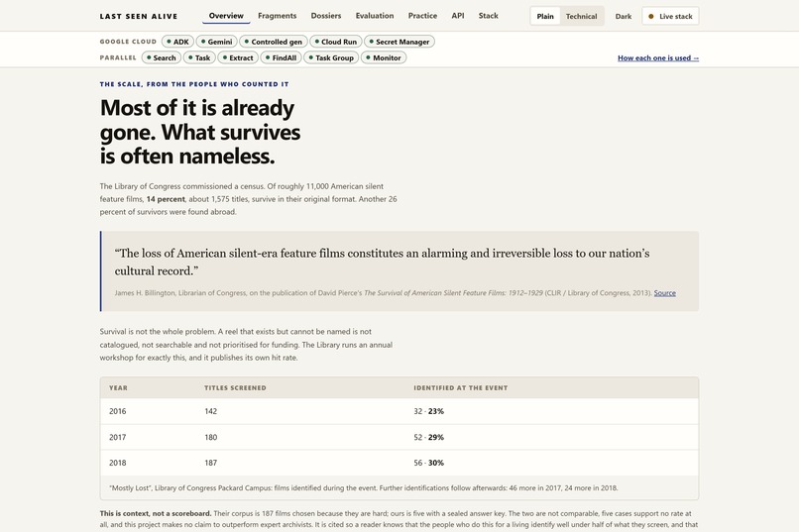Click 'This is context, not a scoreboard.'
This screenshot has height=532, width=799.
pyautogui.click(x=156, y=514)
